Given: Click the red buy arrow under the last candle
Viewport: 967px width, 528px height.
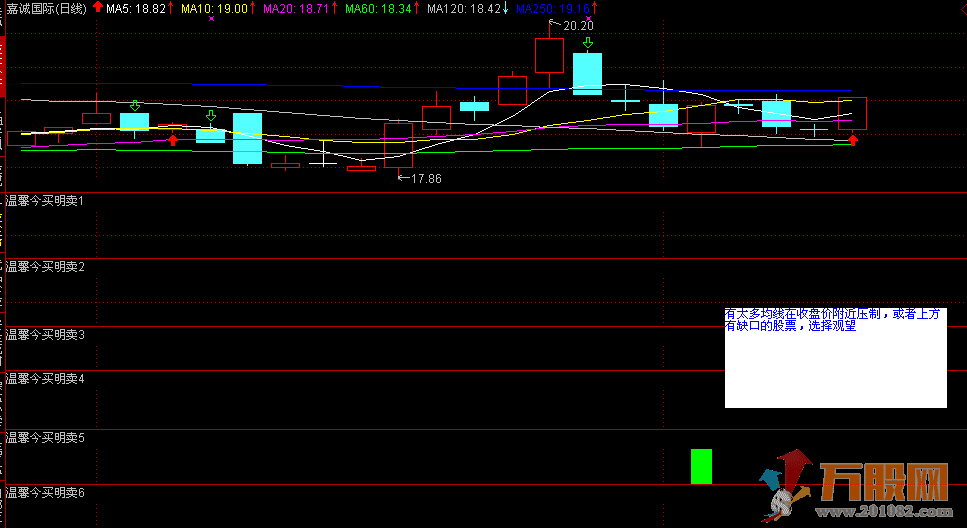Looking at the screenshot, I should (853, 141).
